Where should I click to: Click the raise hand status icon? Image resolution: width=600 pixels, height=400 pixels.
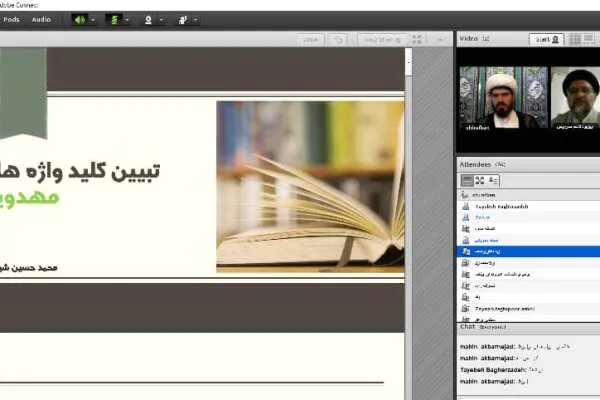click(183, 20)
